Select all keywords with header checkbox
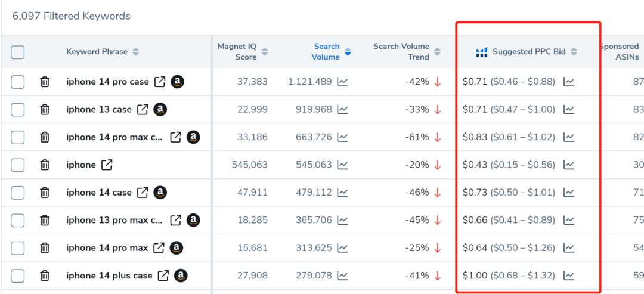Image resolution: width=644 pixels, height=294 pixels. [18, 52]
